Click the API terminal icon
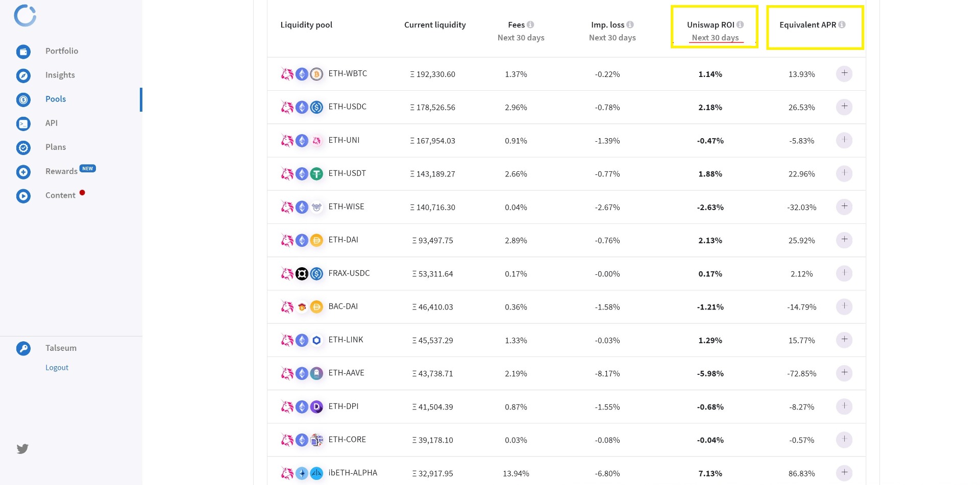This screenshot has width=980, height=485. pos(23,123)
